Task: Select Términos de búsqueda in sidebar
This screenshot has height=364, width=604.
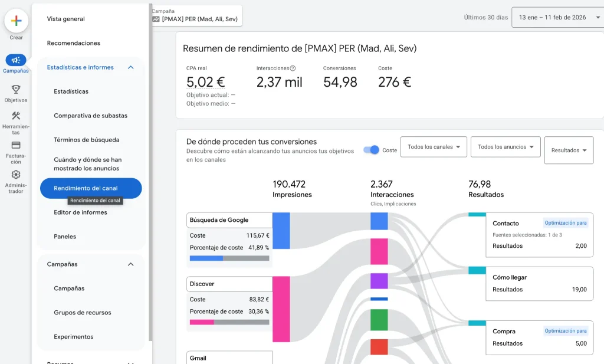Action: pos(86,140)
